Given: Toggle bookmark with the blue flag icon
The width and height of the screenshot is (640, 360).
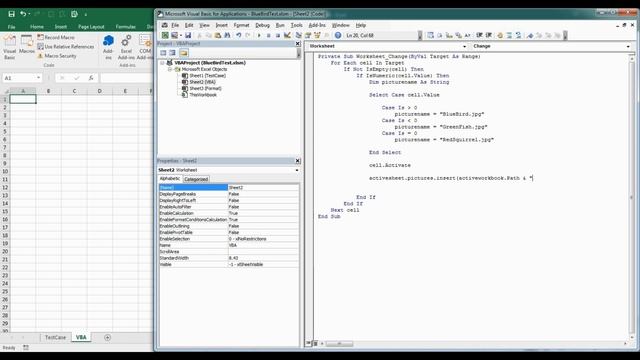Looking at the screenshot, I should 530,36.
